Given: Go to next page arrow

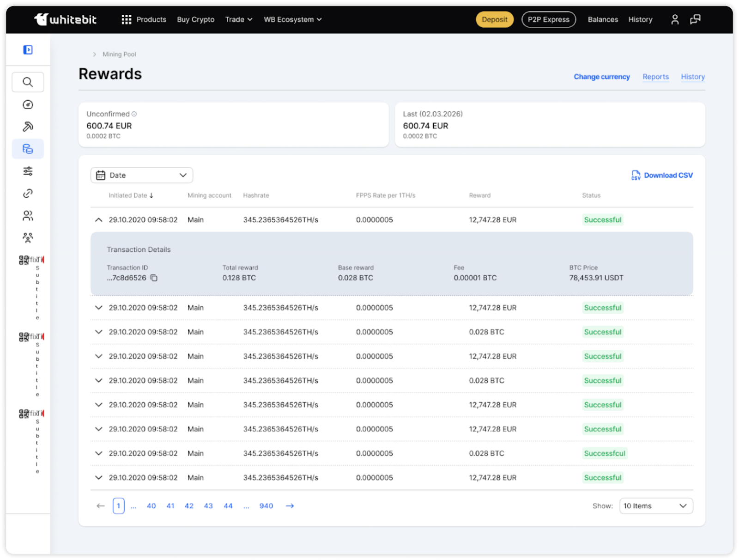Looking at the screenshot, I should click(x=290, y=506).
